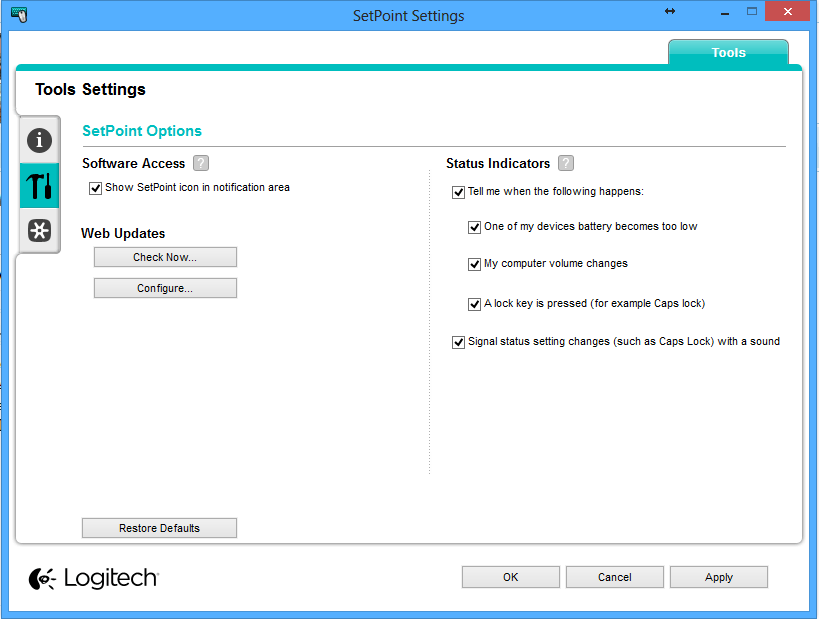Click the SetPoint Options heading

click(142, 131)
